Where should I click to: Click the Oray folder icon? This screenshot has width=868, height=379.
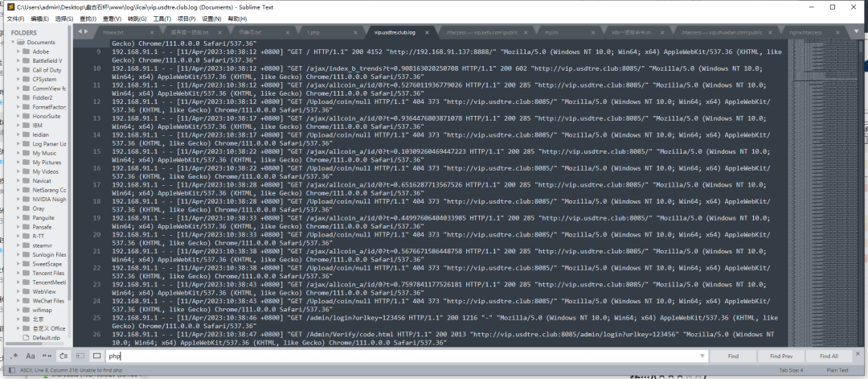point(26,208)
